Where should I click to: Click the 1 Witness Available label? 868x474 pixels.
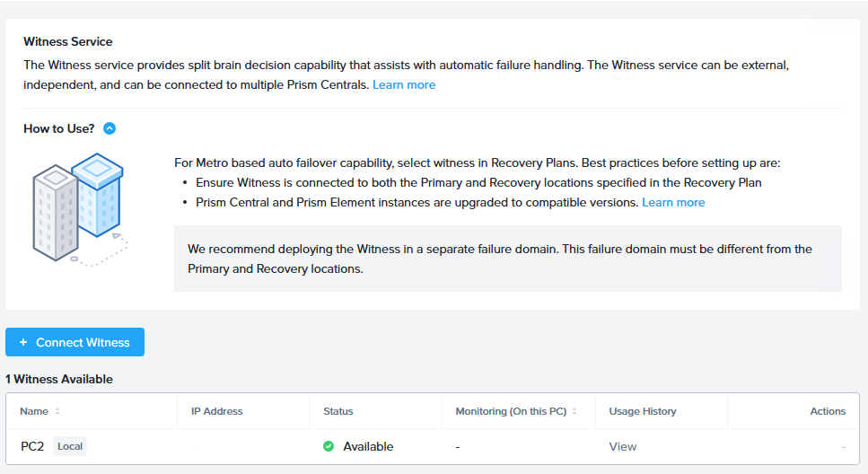click(59, 379)
